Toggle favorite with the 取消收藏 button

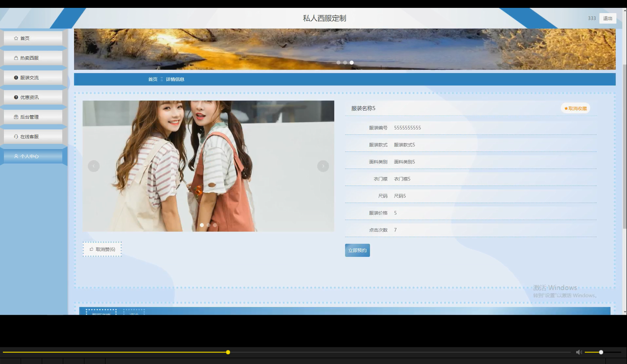click(575, 108)
